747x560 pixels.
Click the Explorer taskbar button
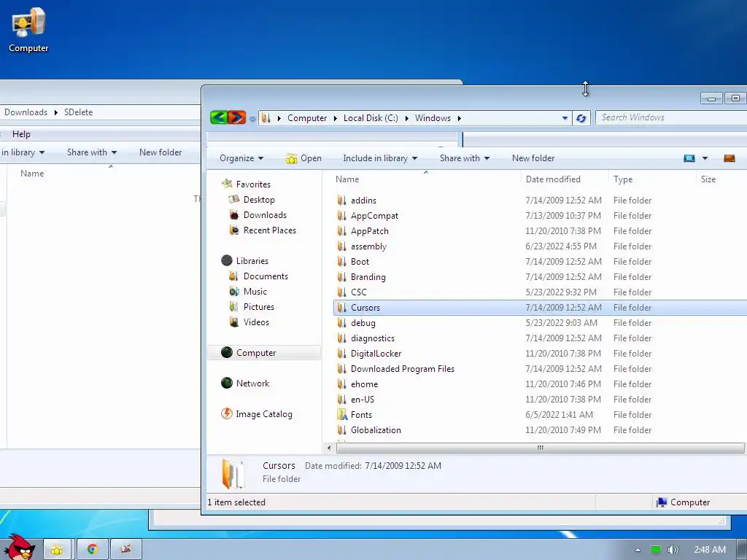coord(57,550)
